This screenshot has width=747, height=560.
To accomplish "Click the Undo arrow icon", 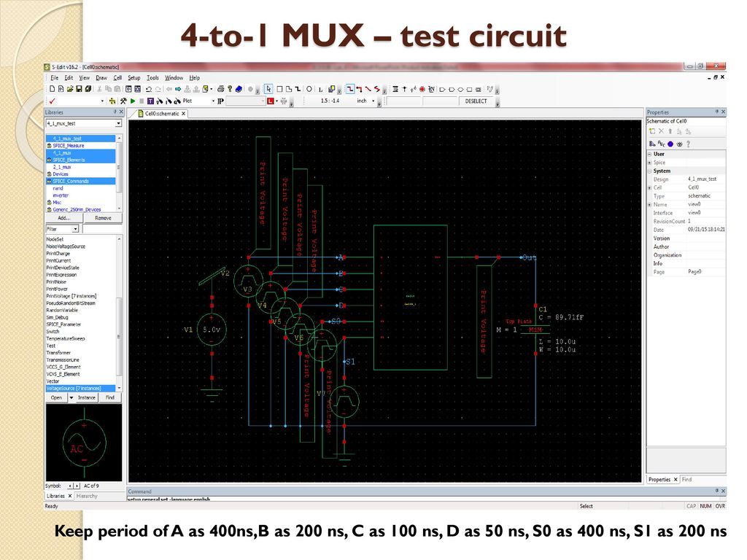I will (x=149, y=89).
